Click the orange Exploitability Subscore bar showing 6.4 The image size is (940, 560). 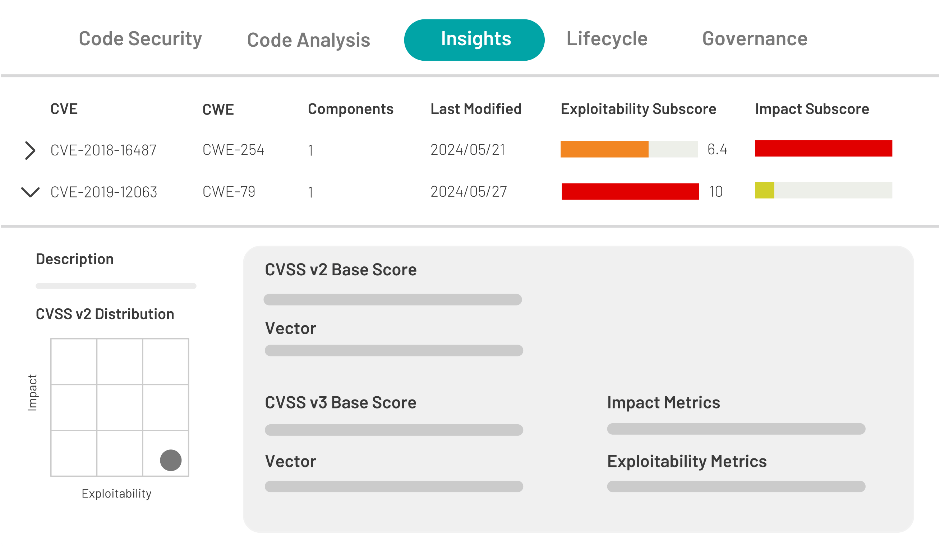click(604, 149)
